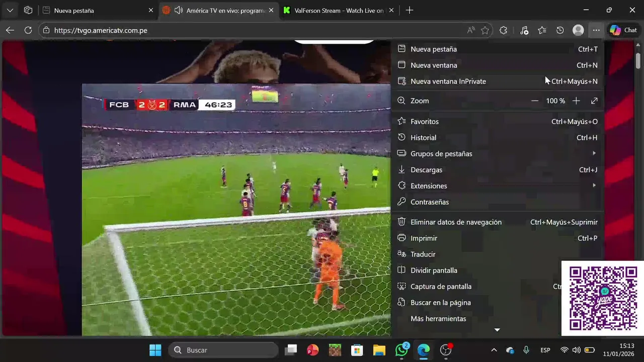Switch to the América TV en vivo tab
This screenshot has width=644, height=362.
click(x=219, y=10)
